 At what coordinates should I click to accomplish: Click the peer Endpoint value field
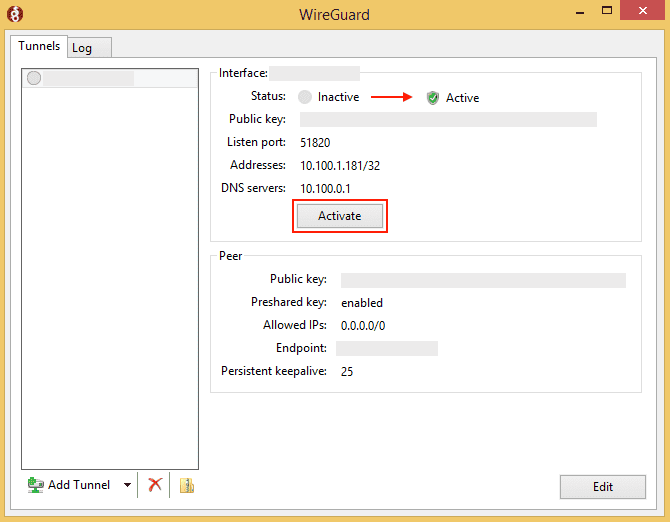[x=387, y=349]
